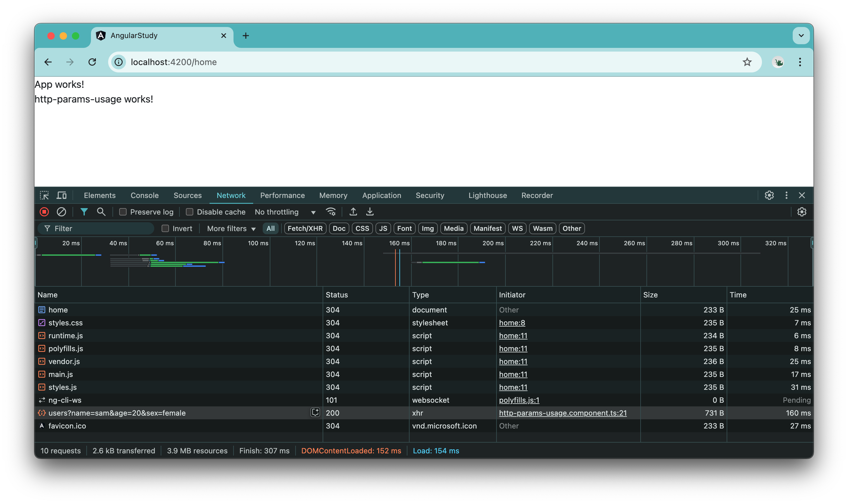Filter requests by Manifest type
Screen dimensions: 848x504
pyautogui.click(x=487, y=229)
